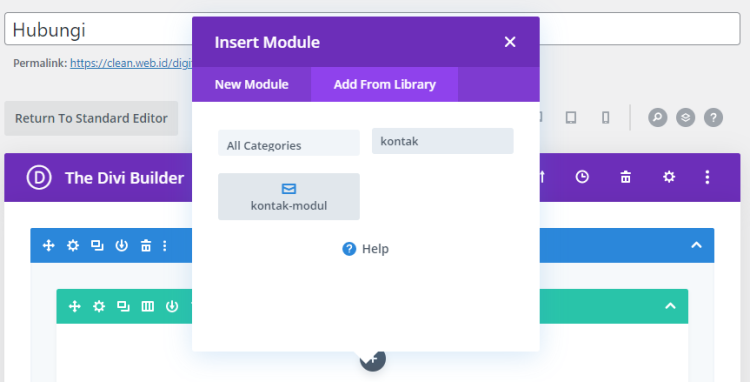This screenshot has width=750, height=382.
Task: Delete section with blue bar trash icon
Action: point(145,245)
